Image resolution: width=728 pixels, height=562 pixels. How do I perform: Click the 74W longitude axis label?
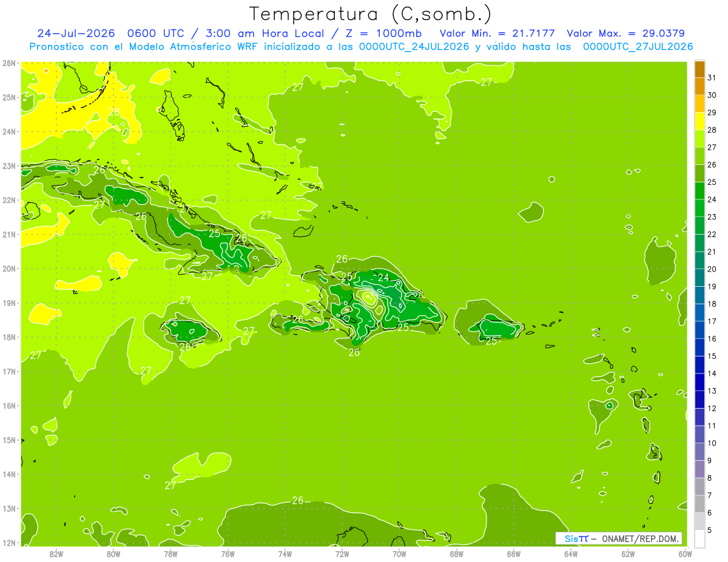click(285, 554)
